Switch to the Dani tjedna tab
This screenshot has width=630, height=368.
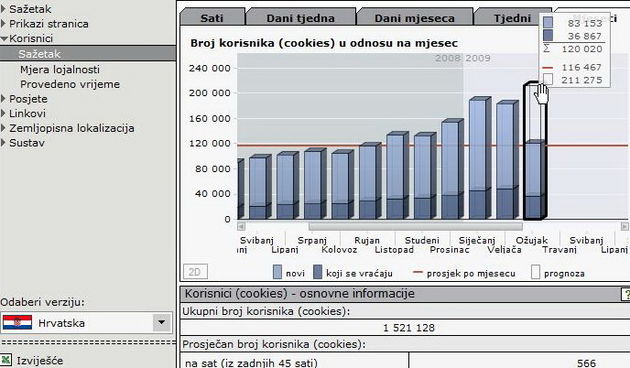pos(300,18)
